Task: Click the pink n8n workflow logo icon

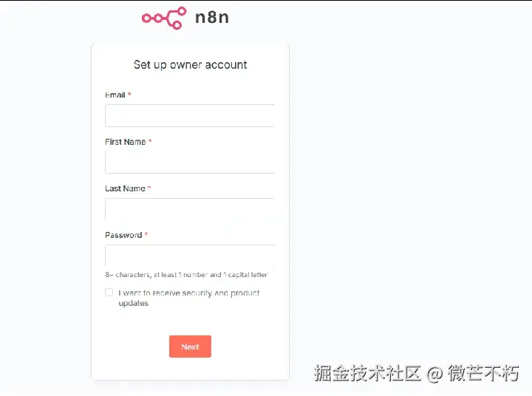Action: [164, 18]
